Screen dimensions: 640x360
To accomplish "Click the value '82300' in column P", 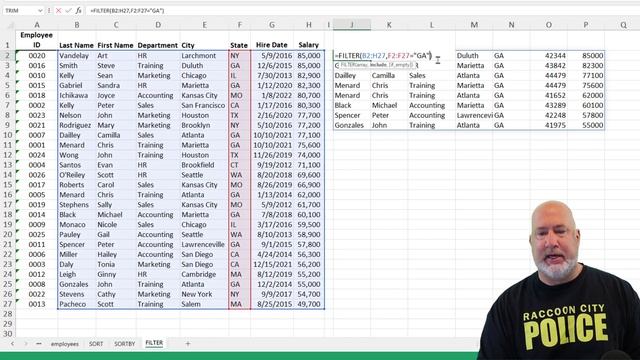I will click(586, 66).
